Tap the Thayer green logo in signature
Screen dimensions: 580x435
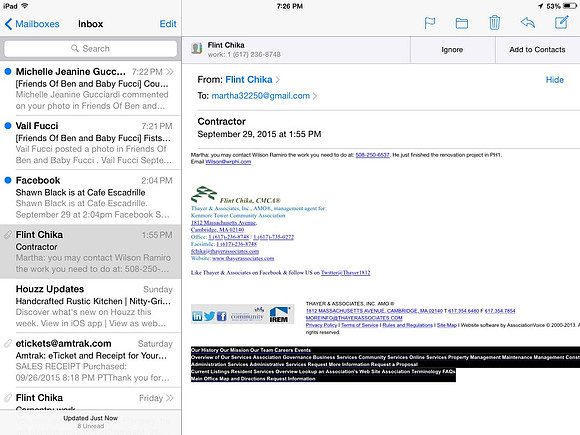(204, 195)
